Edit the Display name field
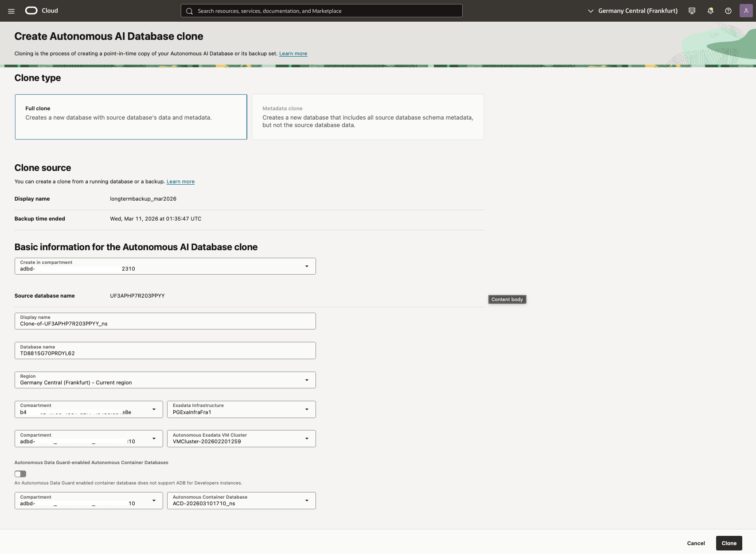Viewport: 756px width, 554px height. tap(165, 321)
